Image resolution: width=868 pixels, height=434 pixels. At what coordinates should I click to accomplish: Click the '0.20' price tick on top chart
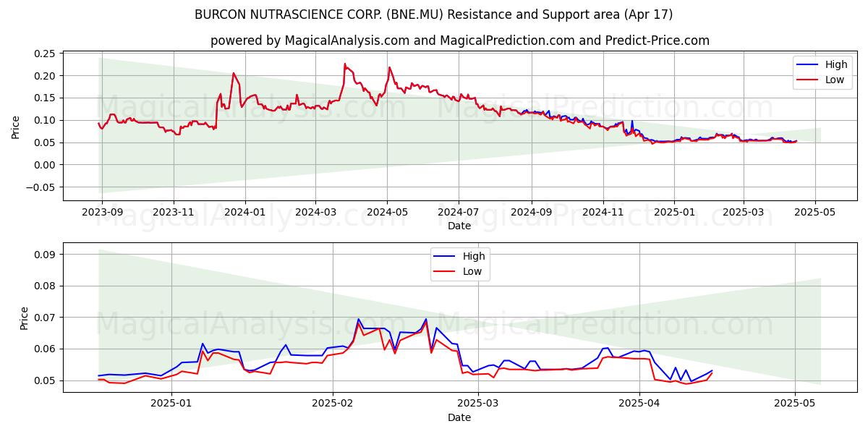(x=45, y=76)
